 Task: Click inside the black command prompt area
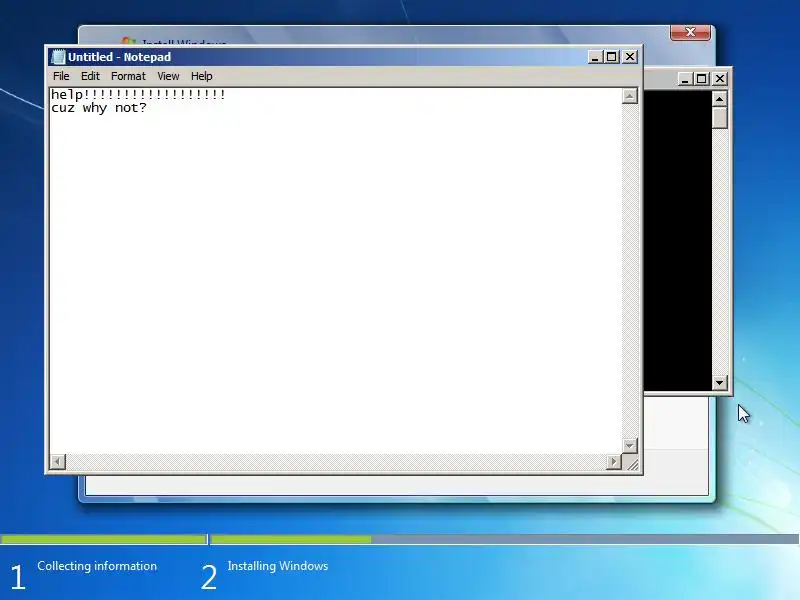click(678, 240)
